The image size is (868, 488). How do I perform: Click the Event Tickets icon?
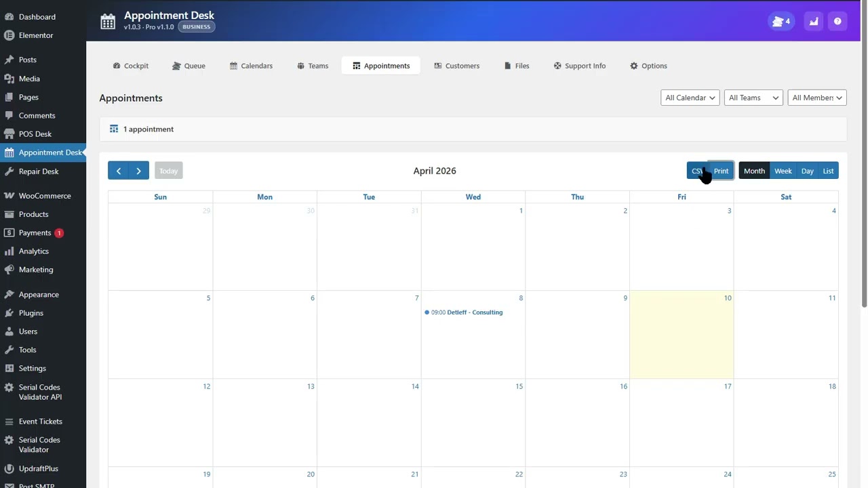pyautogui.click(x=9, y=422)
